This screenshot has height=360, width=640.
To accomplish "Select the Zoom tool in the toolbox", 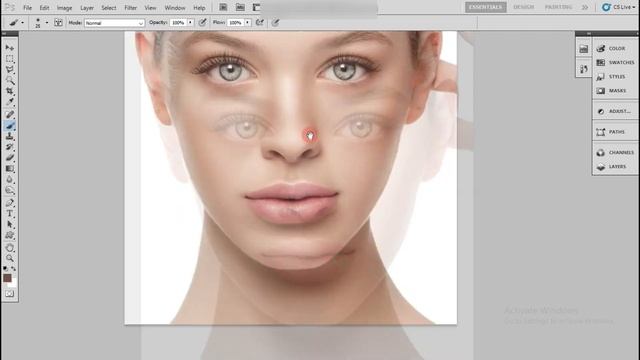I will click(10, 258).
